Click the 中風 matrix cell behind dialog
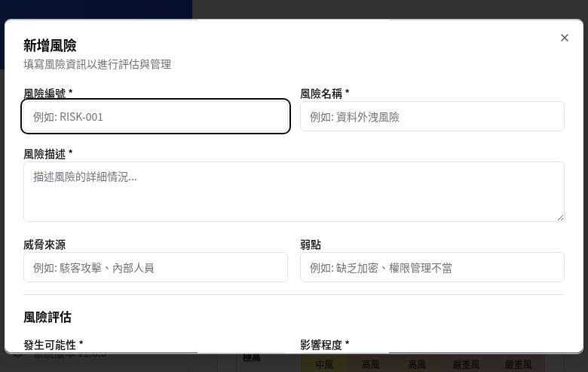This screenshot has width=588, height=372. [x=324, y=364]
